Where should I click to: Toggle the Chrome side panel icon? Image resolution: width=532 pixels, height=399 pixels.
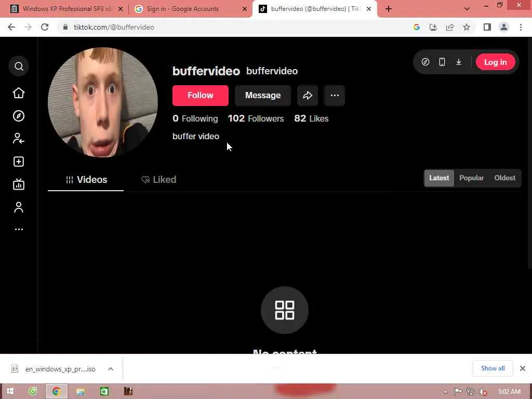(x=487, y=27)
